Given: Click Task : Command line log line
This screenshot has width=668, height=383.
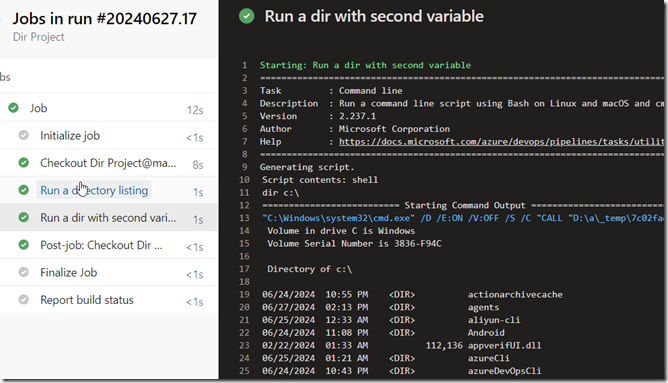Looking at the screenshot, I should pyautogui.click(x=331, y=91).
